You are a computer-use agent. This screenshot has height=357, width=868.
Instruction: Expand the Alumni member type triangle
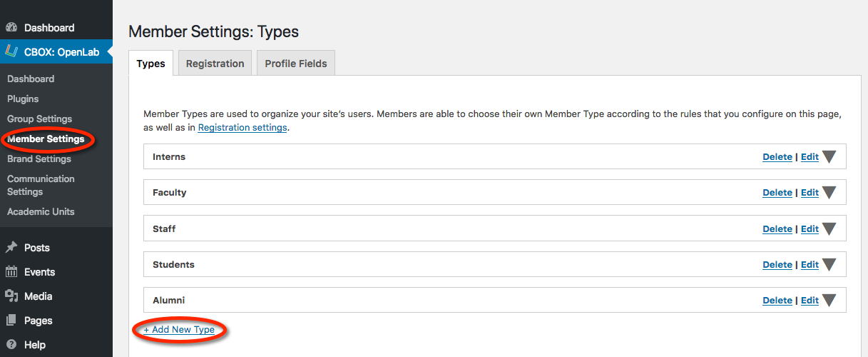[x=829, y=301]
